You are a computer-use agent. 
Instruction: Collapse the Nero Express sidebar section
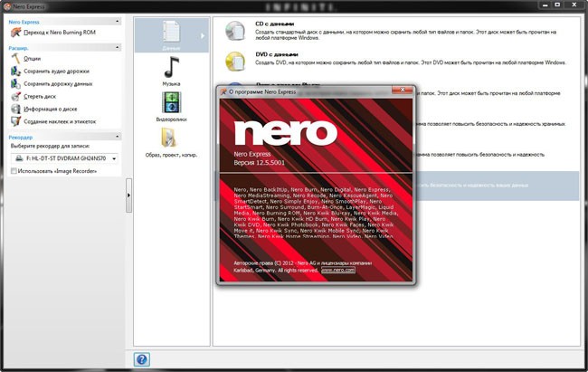point(118,22)
